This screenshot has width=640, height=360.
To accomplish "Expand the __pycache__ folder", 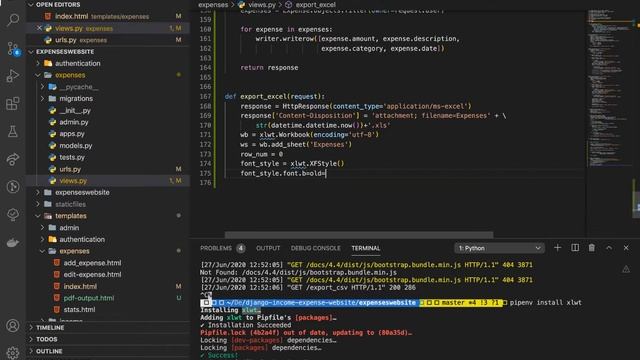I will point(42,87).
